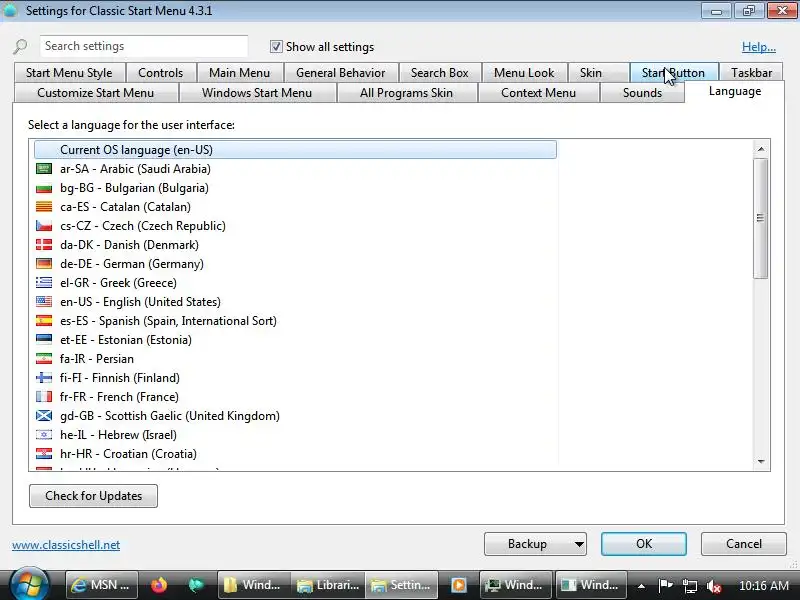Open the Start Button tab
The height and width of the screenshot is (600, 800).
point(673,73)
